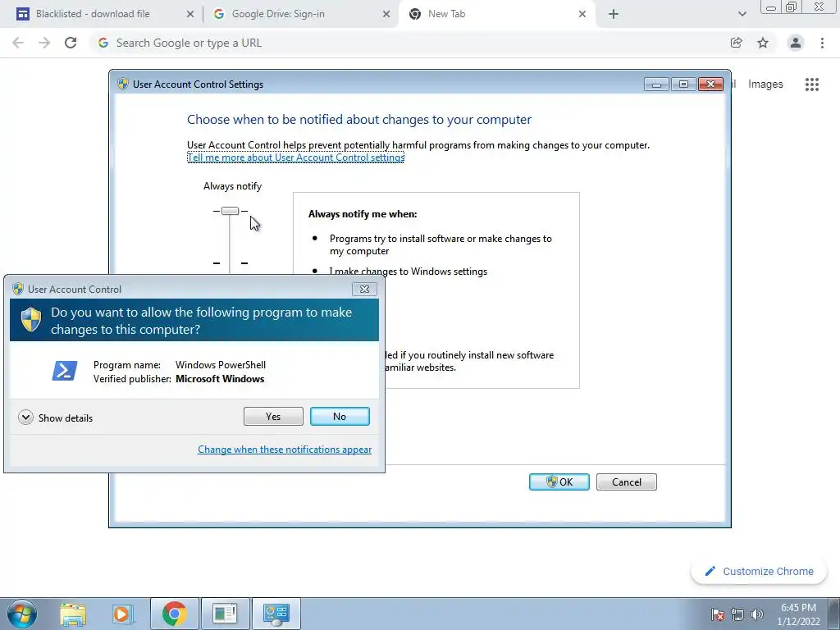Bookmark this tab with the star icon
This screenshot has height=630, width=840.
click(763, 43)
